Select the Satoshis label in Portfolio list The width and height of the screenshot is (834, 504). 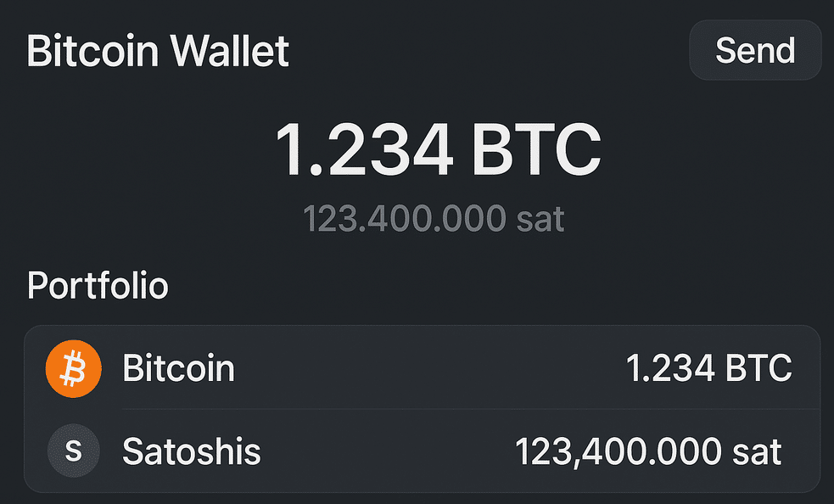point(192,451)
